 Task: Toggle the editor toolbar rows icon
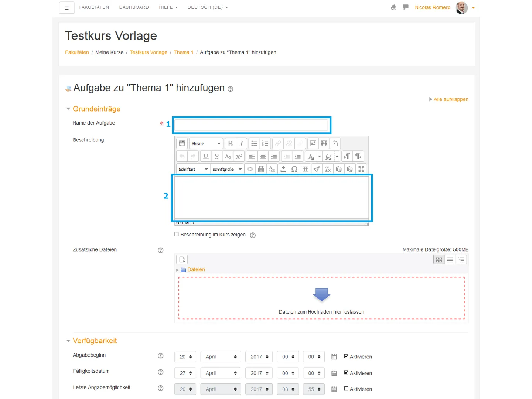182,144
